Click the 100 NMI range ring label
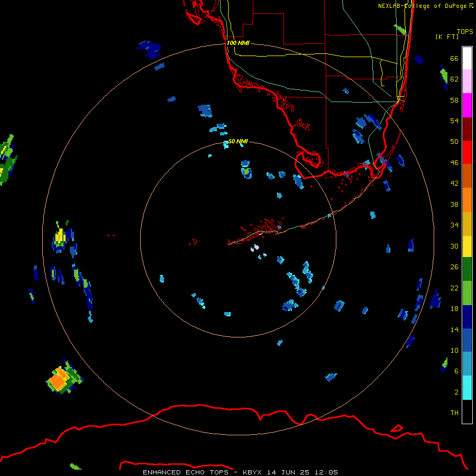Viewport: 476px width, 476px height. (x=238, y=43)
